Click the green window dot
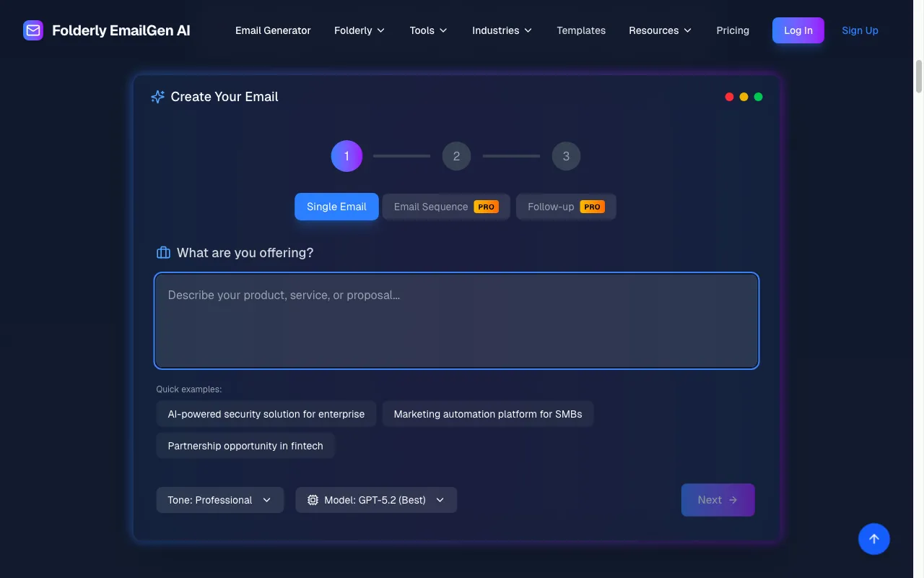 pyautogui.click(x=758, y=97)
